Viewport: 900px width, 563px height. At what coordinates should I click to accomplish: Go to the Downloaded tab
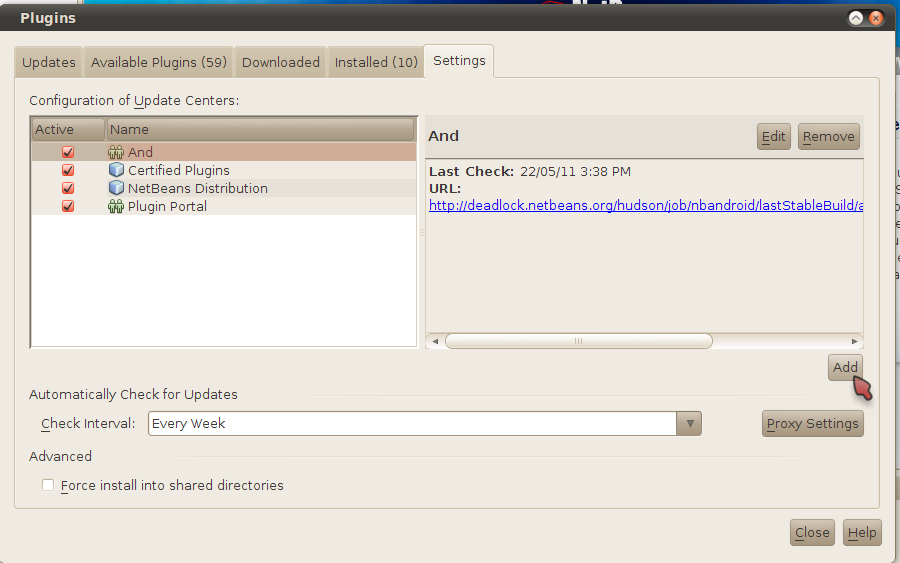(281, 62)
